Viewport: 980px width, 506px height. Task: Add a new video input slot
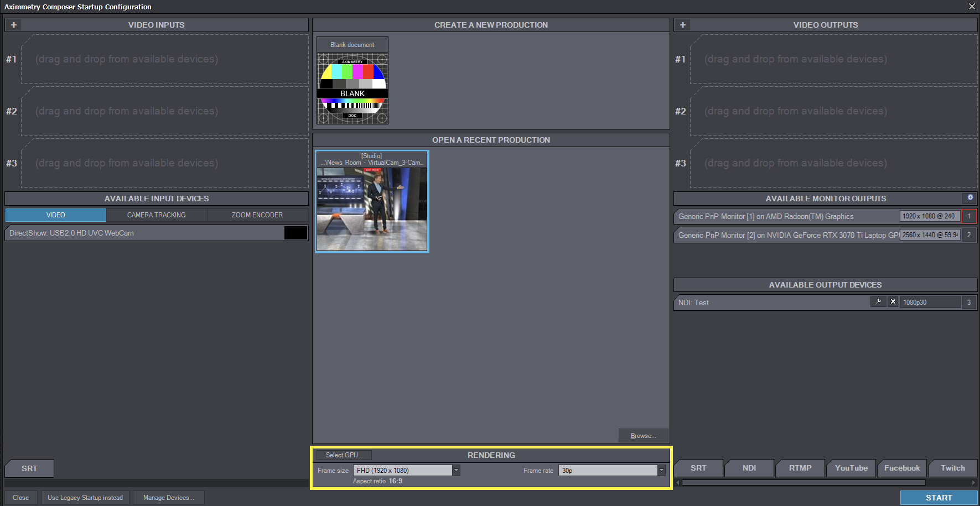[x=14, y=25]
